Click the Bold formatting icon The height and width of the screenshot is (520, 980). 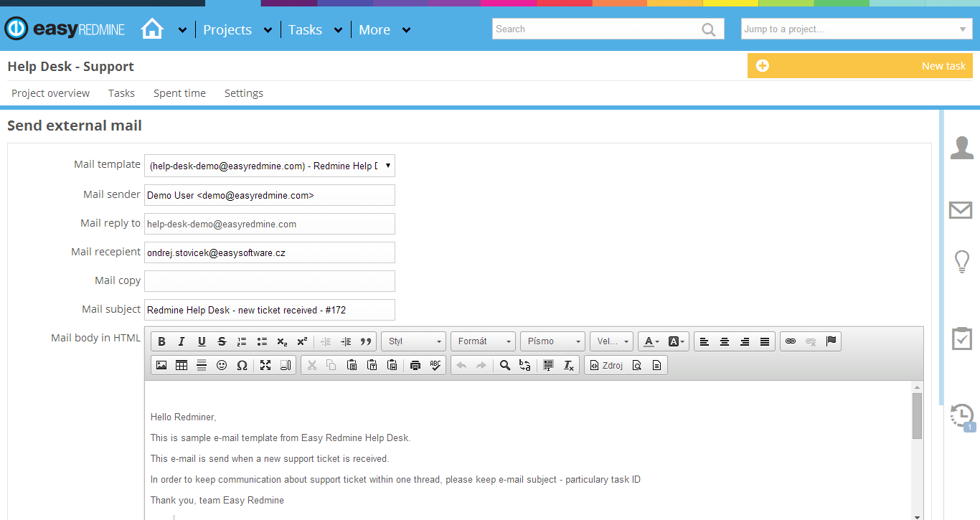click(x=161, y=341)
